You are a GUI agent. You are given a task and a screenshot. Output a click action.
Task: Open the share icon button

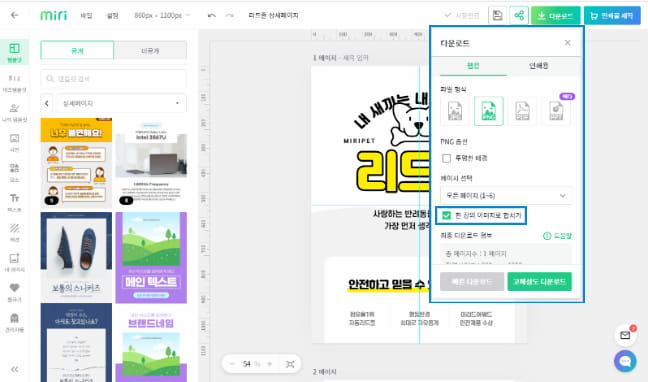(519, 16)
